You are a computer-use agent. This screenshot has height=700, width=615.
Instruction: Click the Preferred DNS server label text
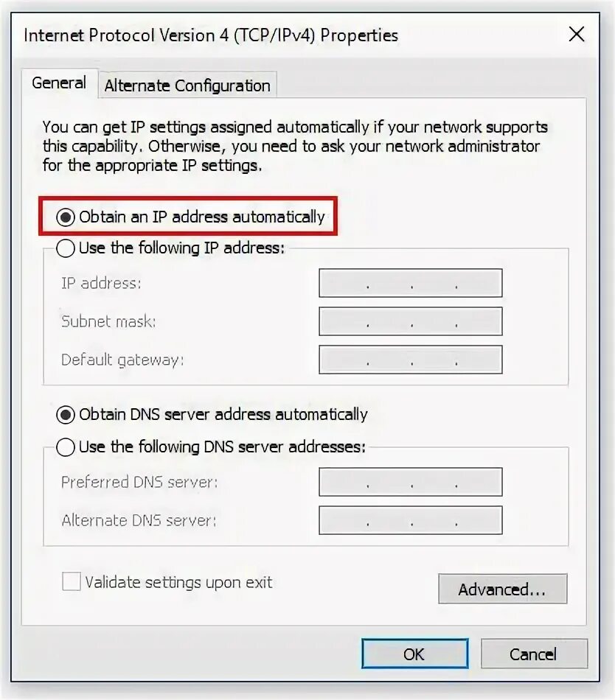click(139, 482)
